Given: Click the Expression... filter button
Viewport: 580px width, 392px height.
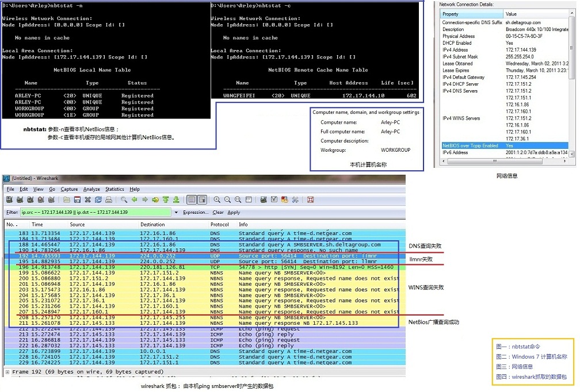Looking at the screenshot, I should [196, 213].
